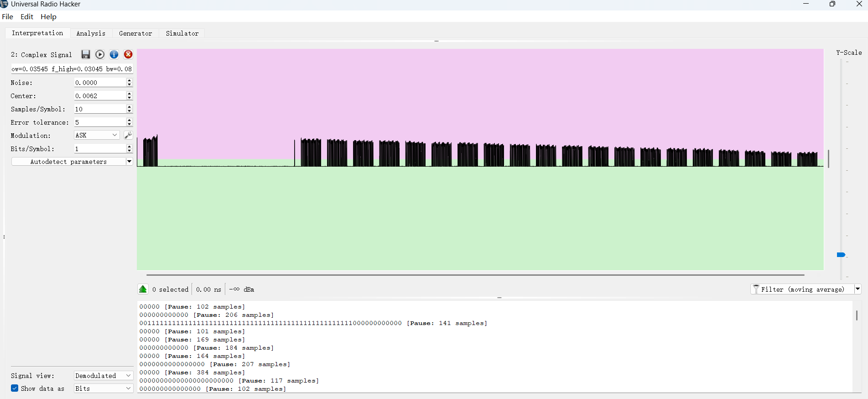Click the splitter handle above the signal view
This screenshot has width=868, height=399.
(x=437, y=41)
